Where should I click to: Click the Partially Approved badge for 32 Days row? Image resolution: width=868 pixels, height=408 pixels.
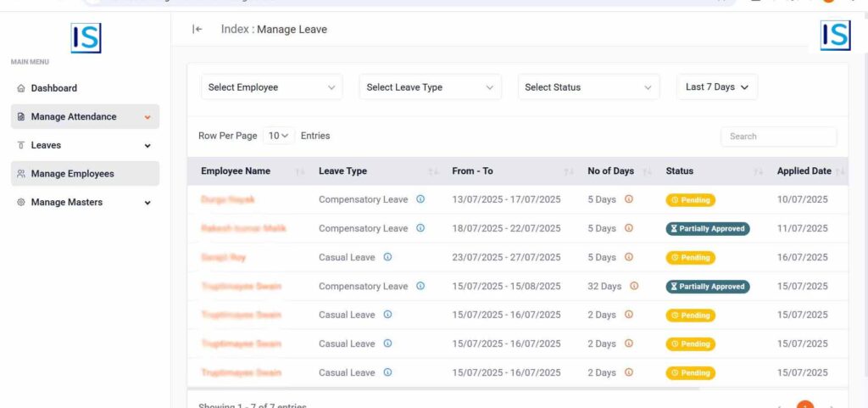[x=707, y=287]
